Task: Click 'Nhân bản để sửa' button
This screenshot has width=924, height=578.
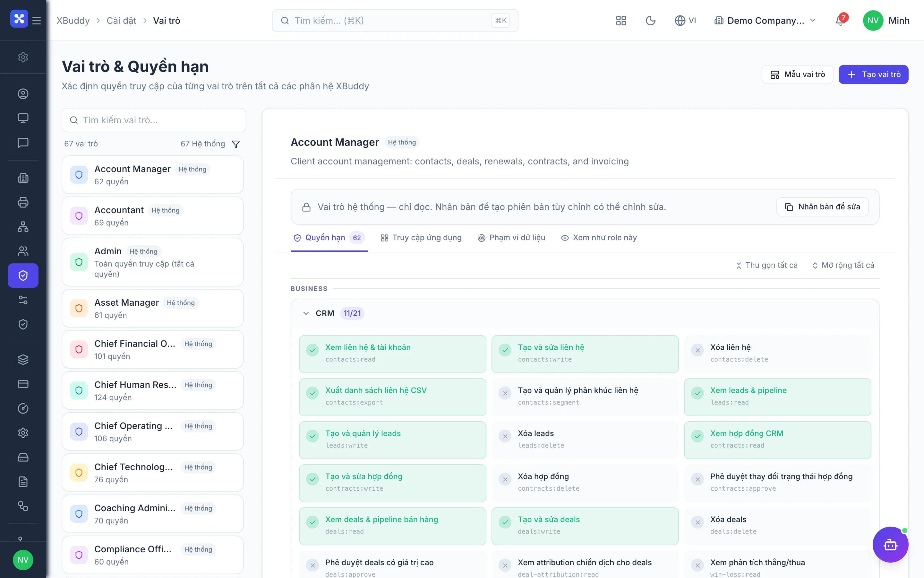Action: tap(822, 207)
